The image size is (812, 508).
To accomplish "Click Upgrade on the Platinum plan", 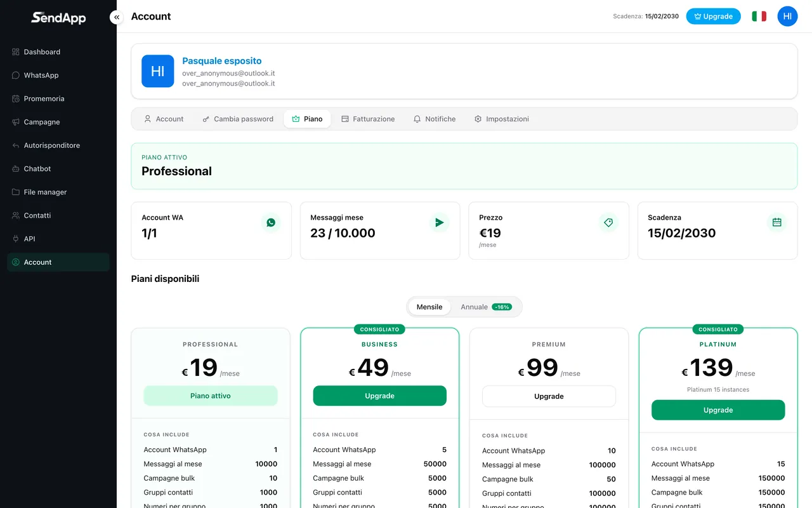I will click(718, 410).
